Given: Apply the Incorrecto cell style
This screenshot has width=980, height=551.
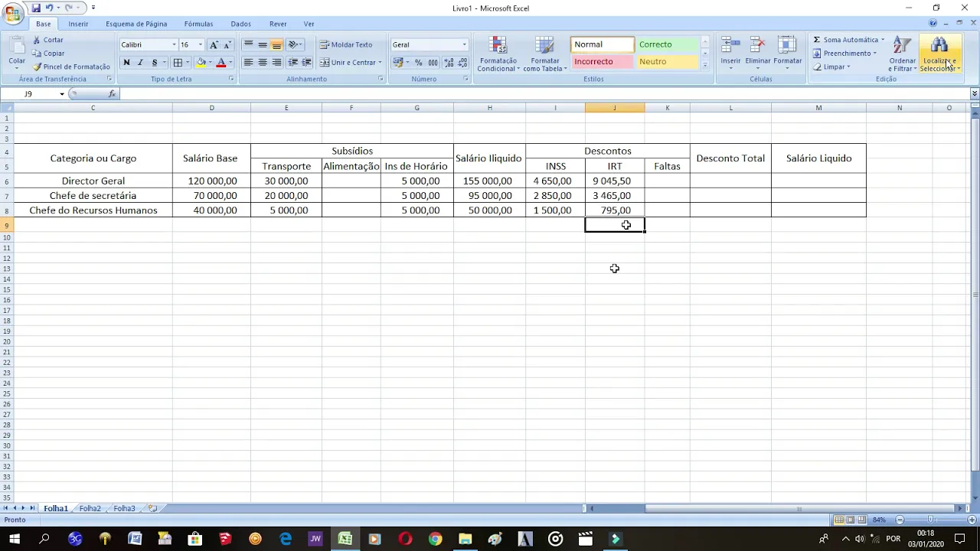Looking at the screenshot, I should click(603, 62).
